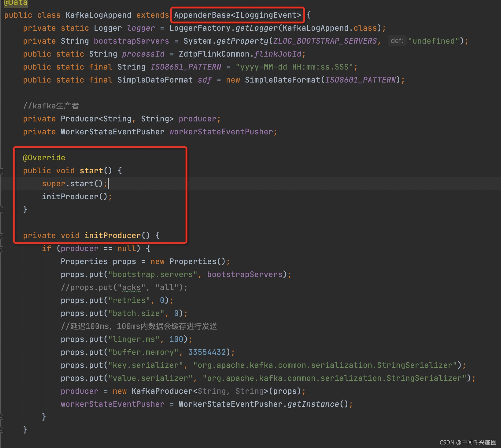Click the getLogger method call

[256, 28]
